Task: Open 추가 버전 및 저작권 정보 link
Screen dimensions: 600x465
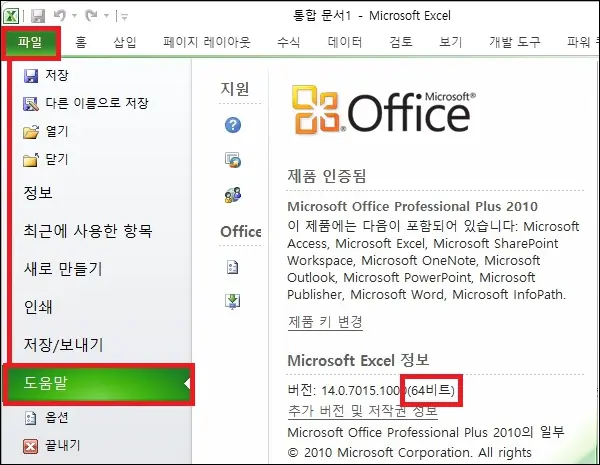Action: [363, 411]
